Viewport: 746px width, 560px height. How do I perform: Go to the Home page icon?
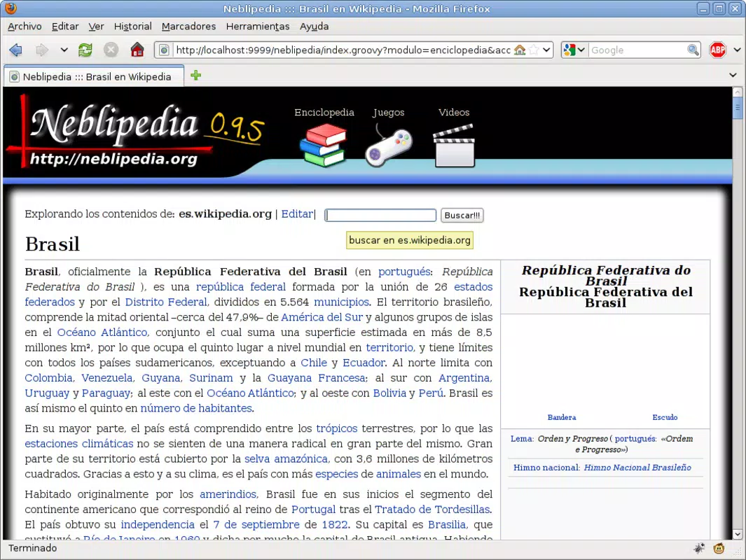[x=137, y=50]
